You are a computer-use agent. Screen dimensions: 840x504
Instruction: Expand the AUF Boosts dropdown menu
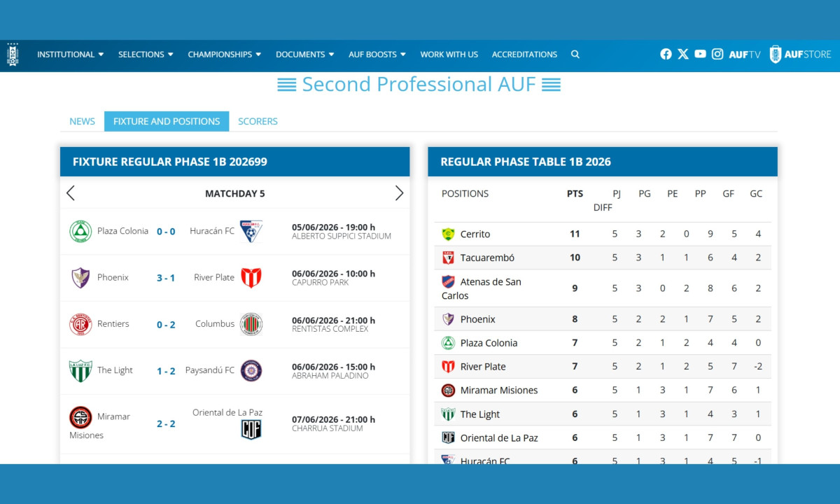pyautogui.click(x=377, y=54)
